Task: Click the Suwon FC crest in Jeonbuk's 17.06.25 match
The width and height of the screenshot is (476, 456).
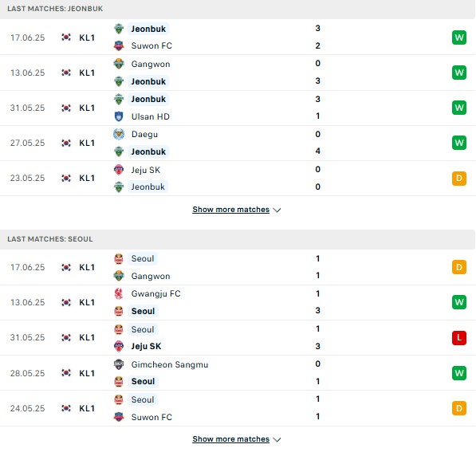Action: pos(119,46)
